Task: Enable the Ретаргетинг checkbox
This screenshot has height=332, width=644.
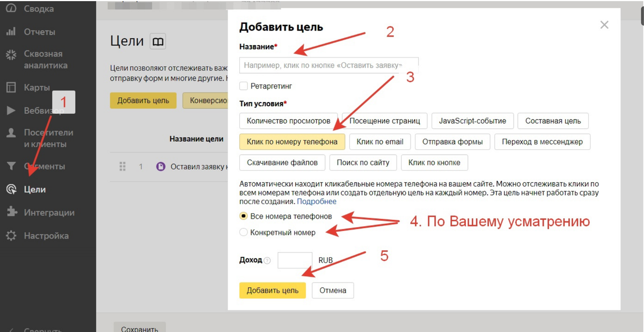Action: (x=244, y=86)
